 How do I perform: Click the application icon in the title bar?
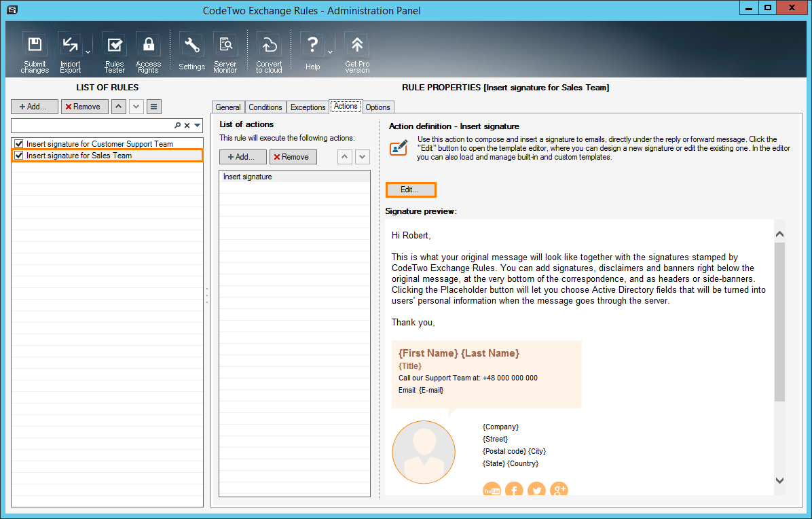pyautogui.click(x=12, y=10)
